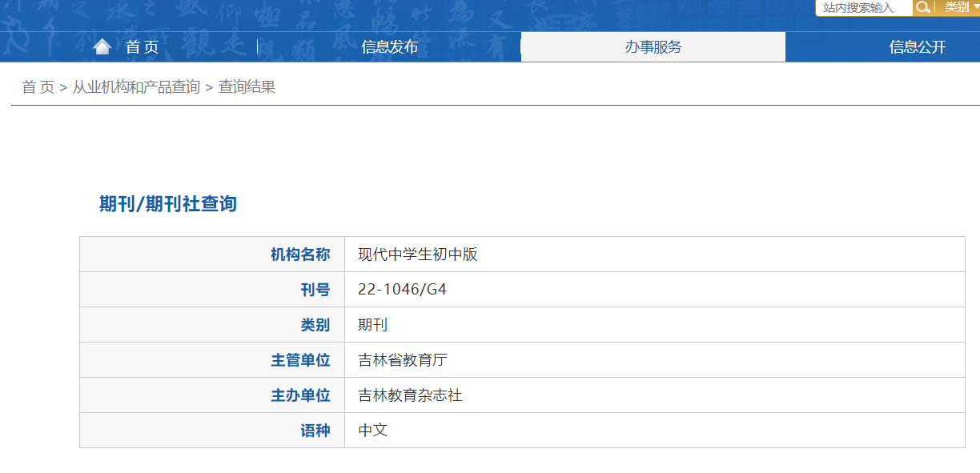Screen dimensions: 980x473
Task: Select the value 期刊 in table
Action: tap(372, 325)
